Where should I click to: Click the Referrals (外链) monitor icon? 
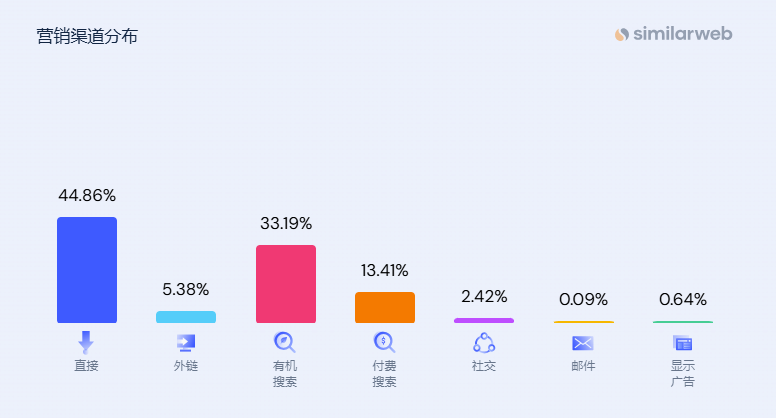tap(185, 342)
